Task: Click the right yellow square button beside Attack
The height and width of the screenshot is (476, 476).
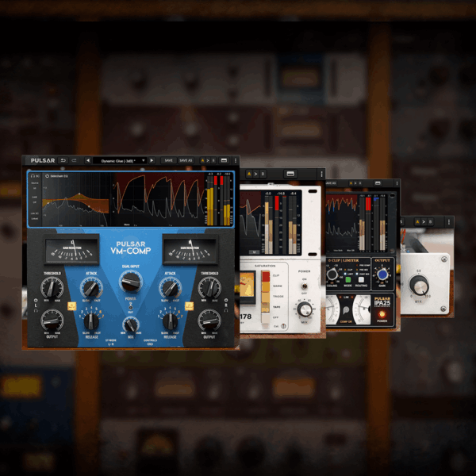Action: 189,306
